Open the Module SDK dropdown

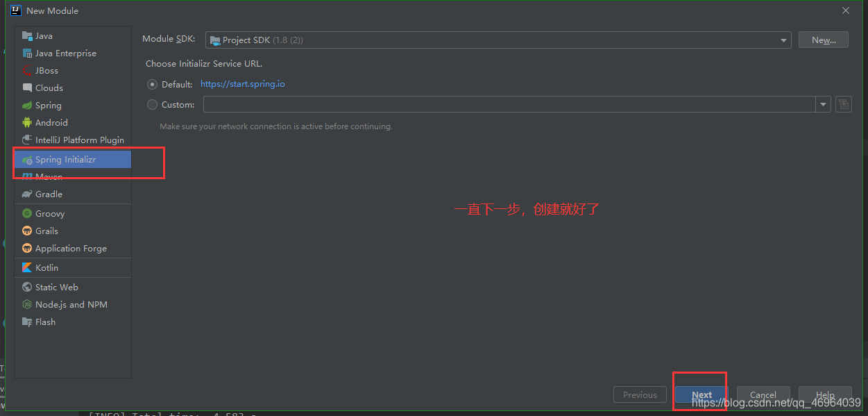point(498,40)
